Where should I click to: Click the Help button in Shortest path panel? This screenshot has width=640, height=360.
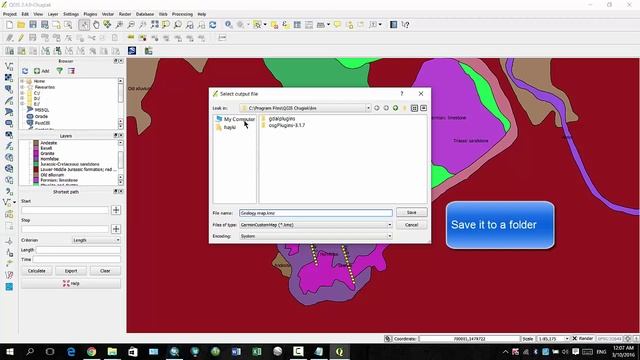71,284
